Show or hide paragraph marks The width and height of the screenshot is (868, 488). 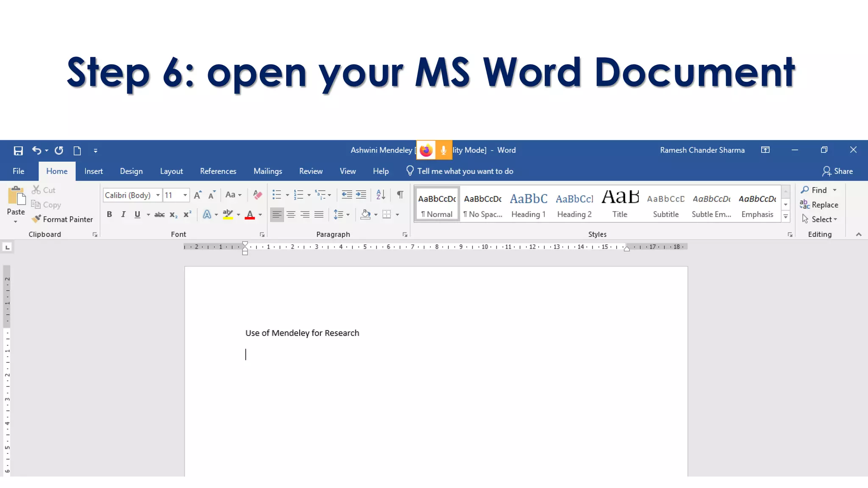pos(400,195)
